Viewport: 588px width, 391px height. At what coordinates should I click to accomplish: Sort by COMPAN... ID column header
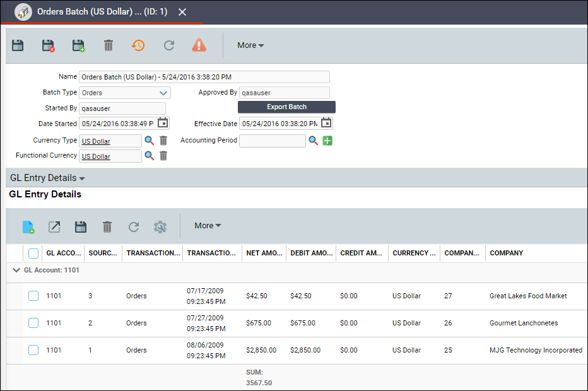462,253
